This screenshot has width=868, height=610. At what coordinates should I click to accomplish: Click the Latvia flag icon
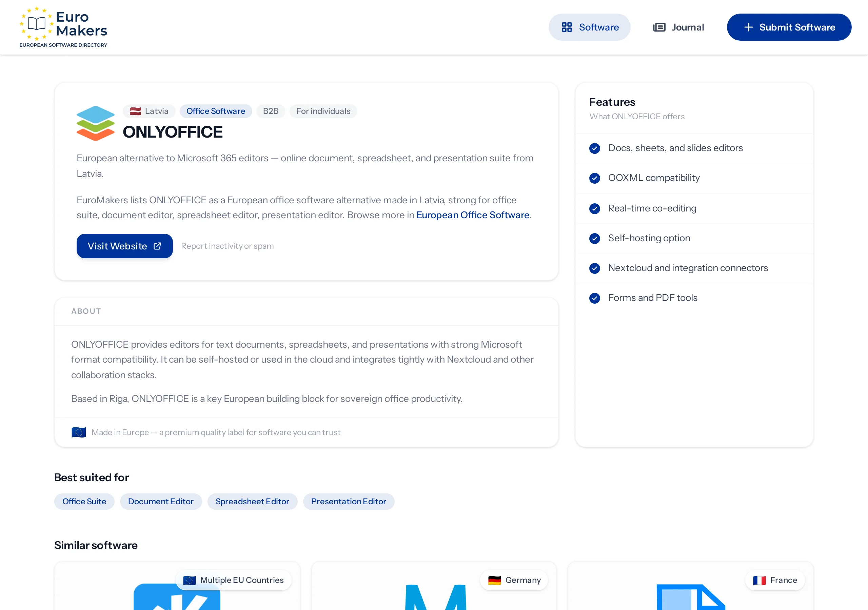point(135,111)
